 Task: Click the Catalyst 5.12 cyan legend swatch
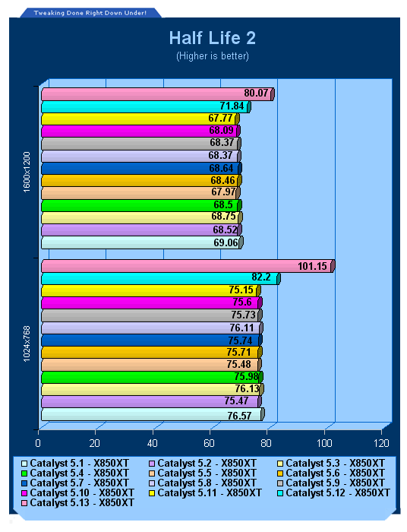tap(280, 493)
